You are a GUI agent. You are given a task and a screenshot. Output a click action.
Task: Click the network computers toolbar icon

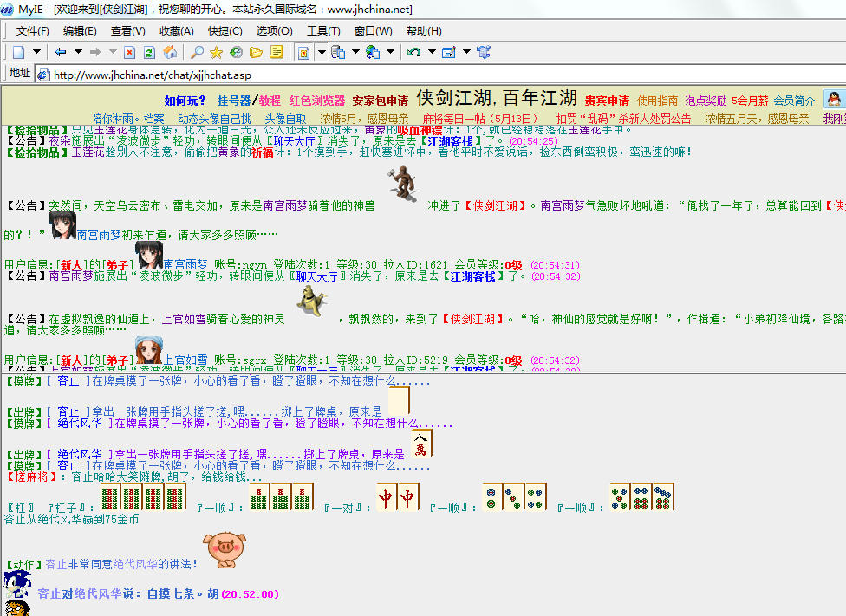(x=484, y=52)
